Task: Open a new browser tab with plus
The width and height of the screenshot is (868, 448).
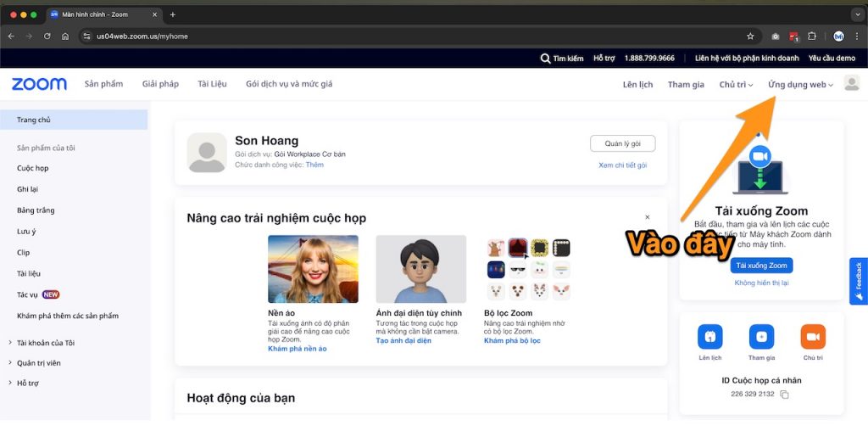Action: (173, 15)
